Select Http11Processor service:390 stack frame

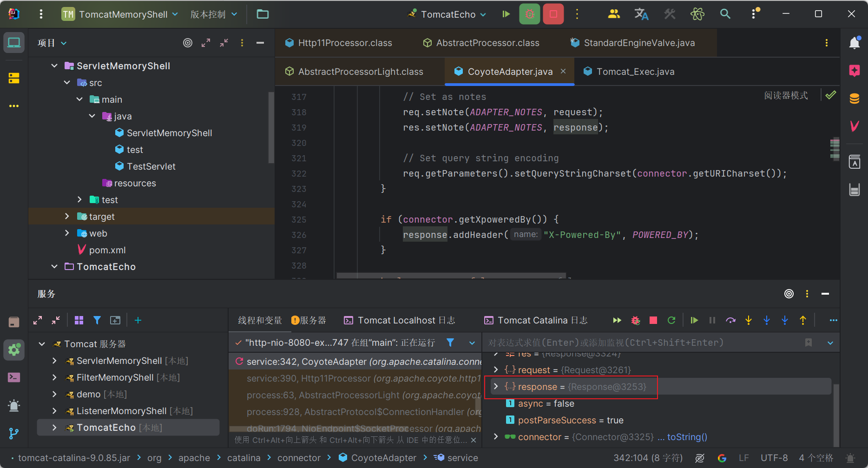click(355, 378)
